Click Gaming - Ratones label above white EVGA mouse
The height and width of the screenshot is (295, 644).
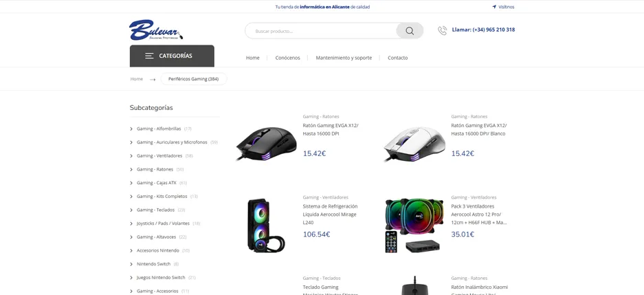point(469,117)
